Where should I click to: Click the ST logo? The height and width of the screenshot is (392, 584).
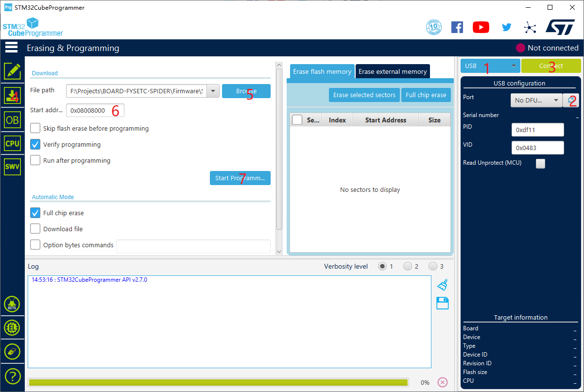point(560,27)
